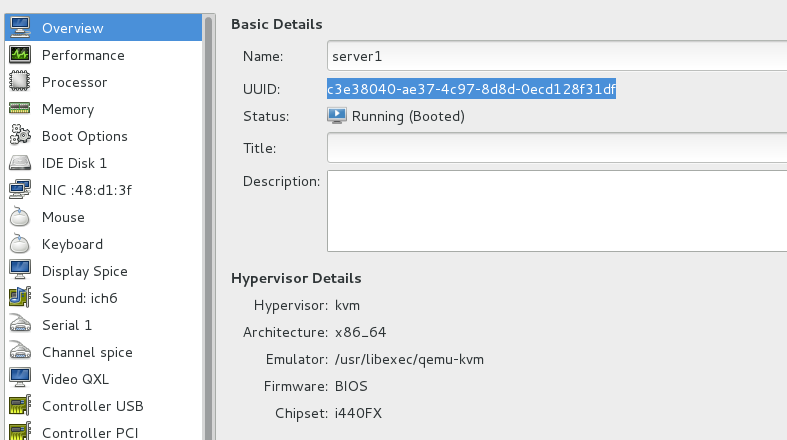
Task: Select Channel spice device
Action: pyautogui.click(x=103, y=352)
